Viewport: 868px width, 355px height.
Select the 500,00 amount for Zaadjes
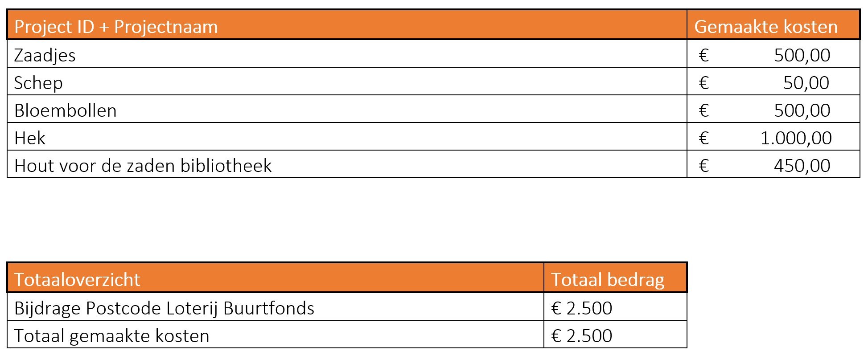(x=802, y=55)
